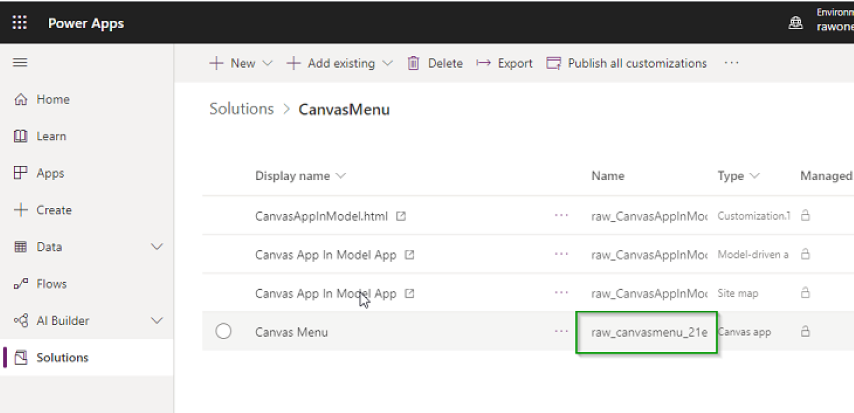The width and height of the screenshot is (854, 413).
Task: Open ellipsis menu for CanvasAppInModel.html row
Action: coord(561,216)
